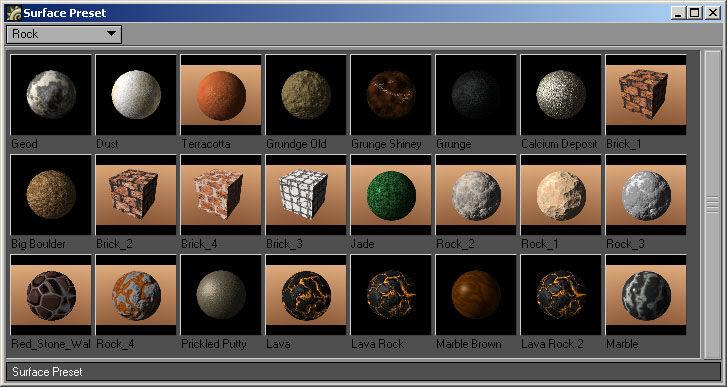727x387 pixels.
Task: Pick the green Jade preset sphere
Action: [391, 195]
